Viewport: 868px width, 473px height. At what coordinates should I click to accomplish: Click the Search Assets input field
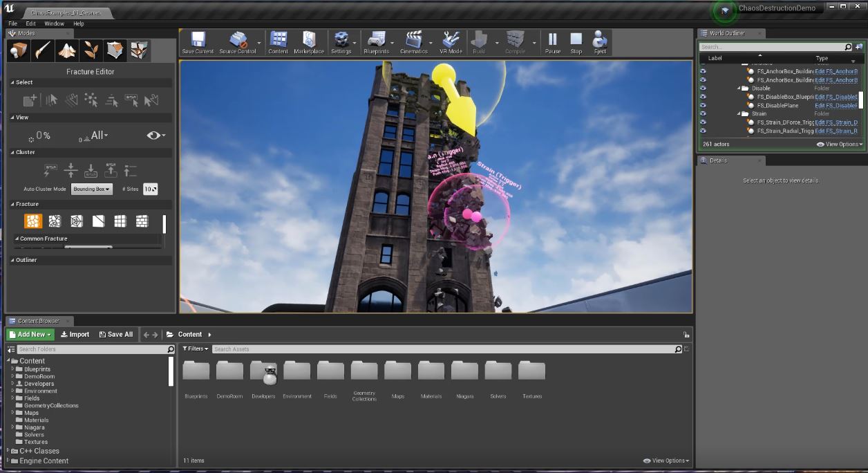[442, 349]
